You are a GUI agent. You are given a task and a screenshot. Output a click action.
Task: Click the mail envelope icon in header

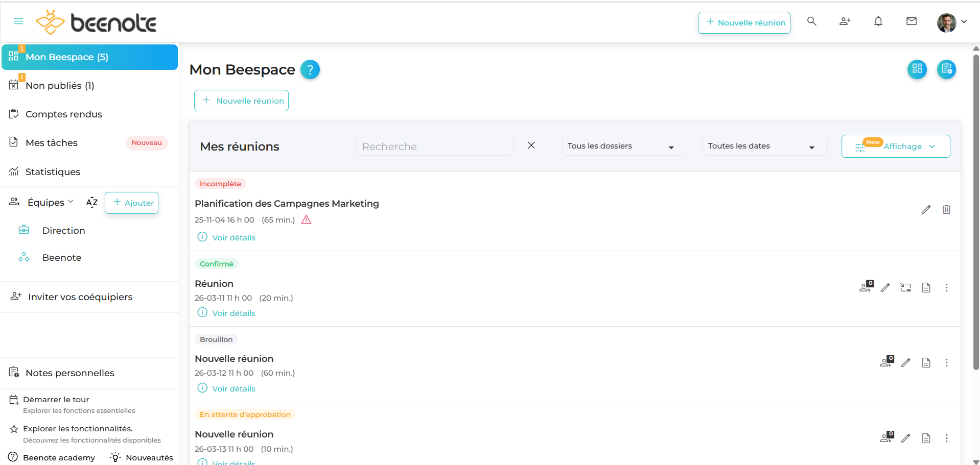click(911, 21)
